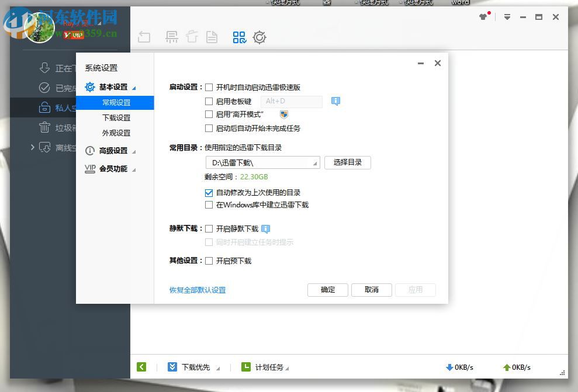Click the info tooltip beside 启用老板键
The height and width of the screenshot is (392, 578).
click(335, 101)
